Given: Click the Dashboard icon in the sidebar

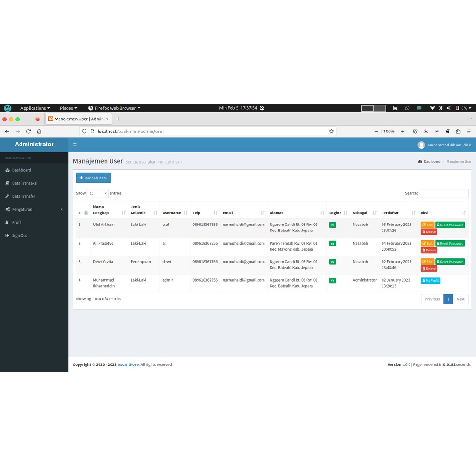Looking at the screenshot, I should pos(7,170).
